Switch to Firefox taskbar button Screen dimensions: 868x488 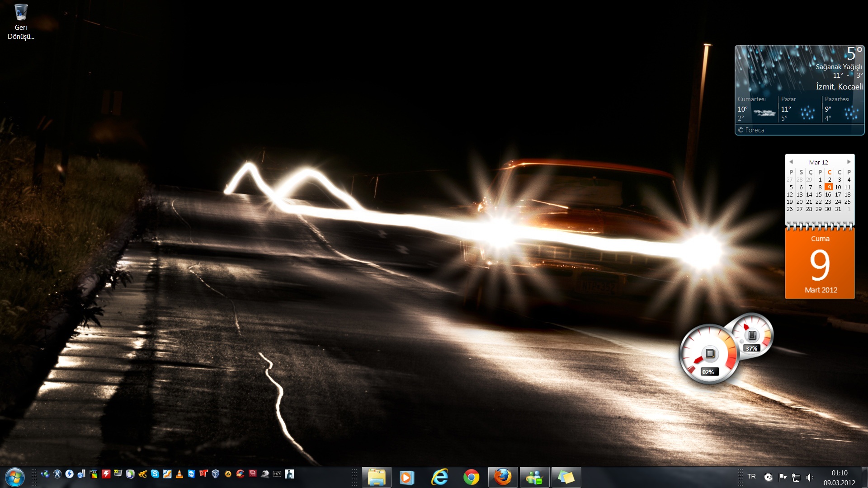click(x=503, y=477)
